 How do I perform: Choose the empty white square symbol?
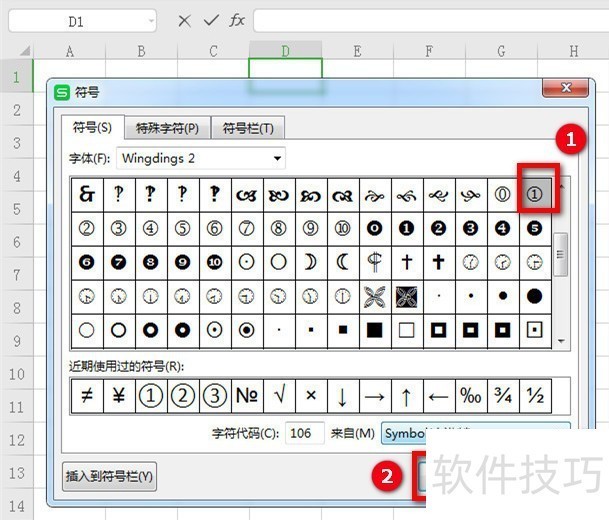click(x=406, y=330)
